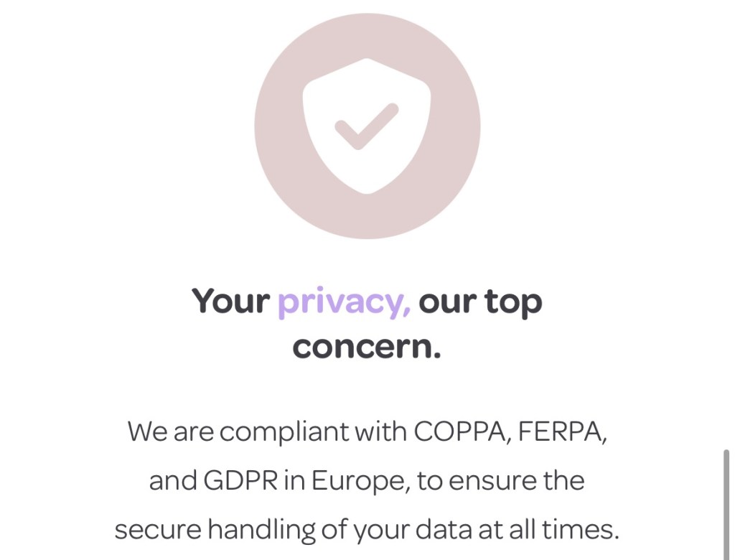Click "our top" in the heading
The image size is (735, 560).
click(x=480, y=302)
